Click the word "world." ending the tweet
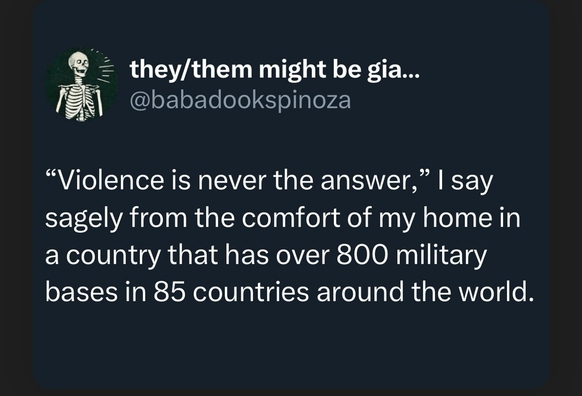Viewport: 582px width, 396px height. pos(496,292)
